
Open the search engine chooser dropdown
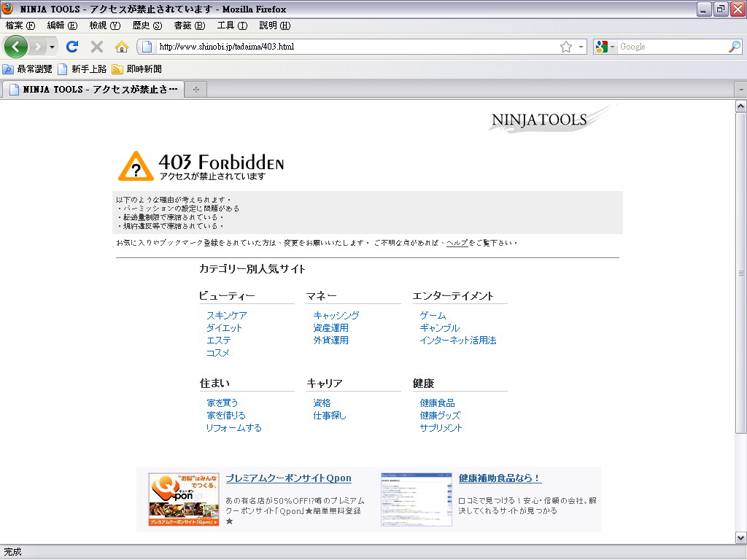(612, 47)
